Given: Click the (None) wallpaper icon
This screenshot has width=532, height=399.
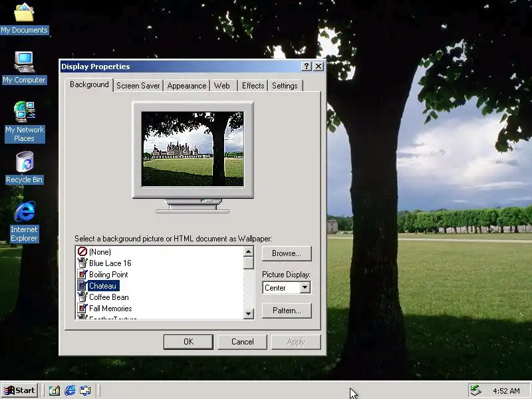Looking at the screenshot, I should (82, 251).
